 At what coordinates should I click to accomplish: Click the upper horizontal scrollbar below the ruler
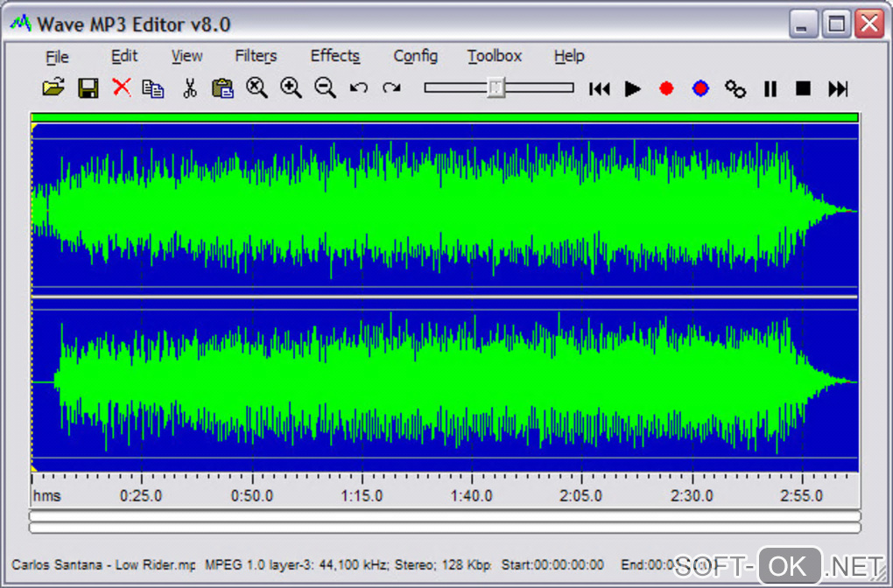pyautogui.click(x=445, y=515)
